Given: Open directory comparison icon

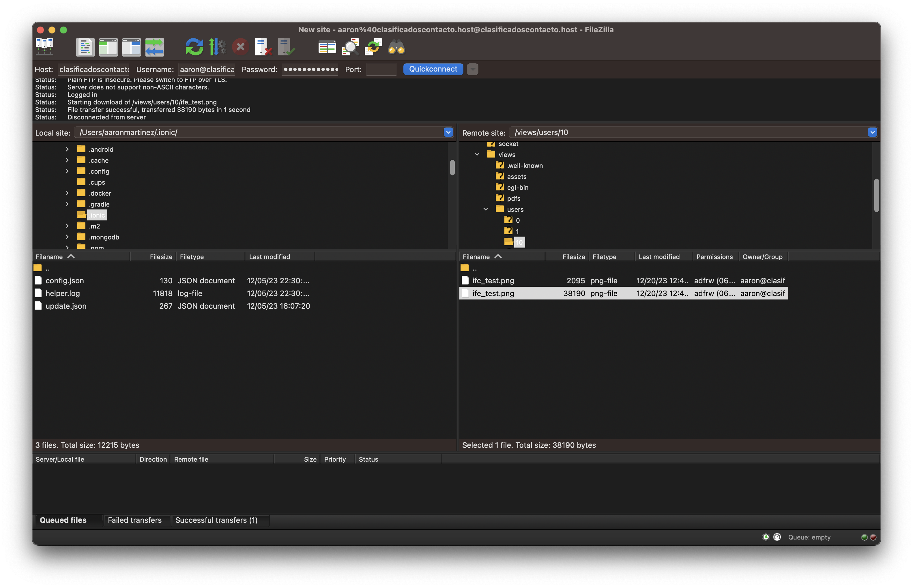Looking at the screenshot, I should point(350,47).
